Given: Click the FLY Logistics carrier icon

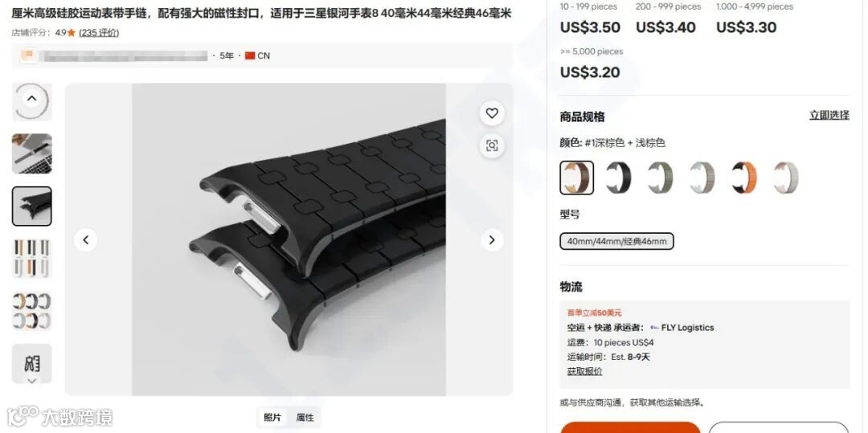Looking at the screenshot, I should pos(654,328).
